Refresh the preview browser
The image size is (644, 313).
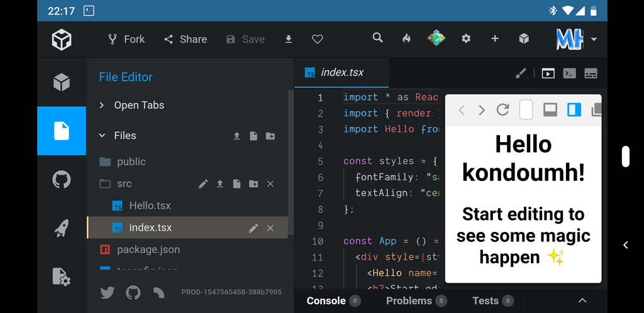[x=502, y=109]
